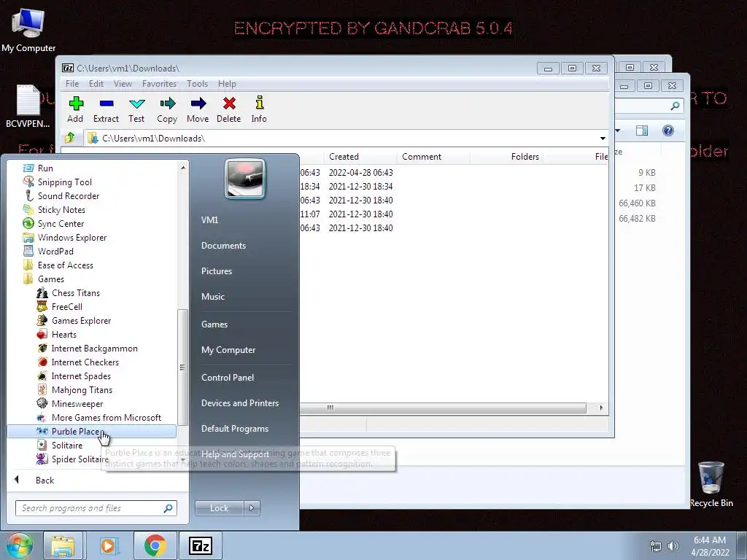
Task: Open Control Panel
Action: pyautogui.click(x=228, y=377)
